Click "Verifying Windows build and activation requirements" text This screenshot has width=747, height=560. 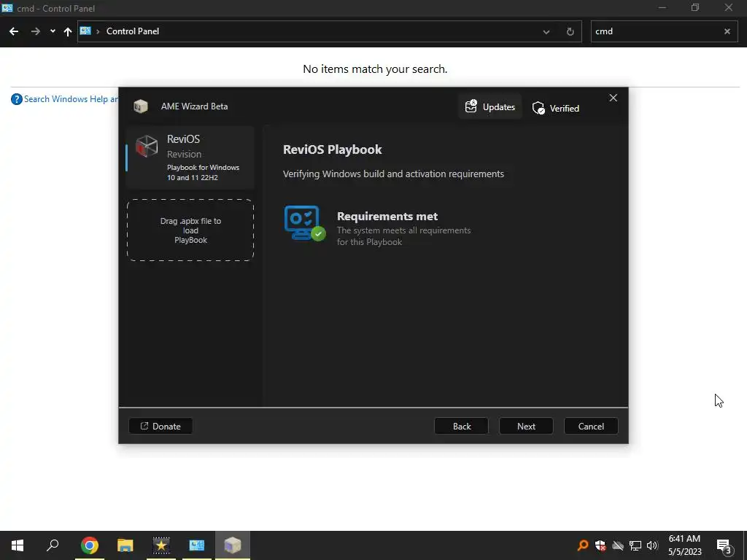coord(393,174)
